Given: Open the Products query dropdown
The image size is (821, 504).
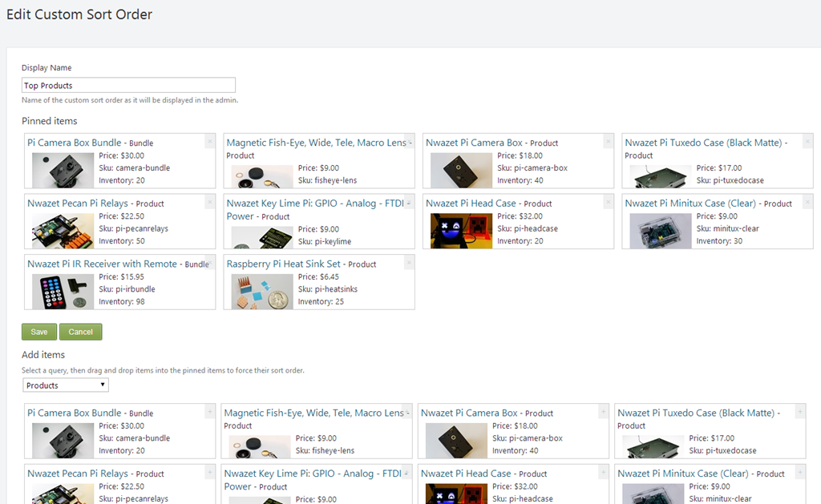Looking at the screenshot, I should coord(66,385).
